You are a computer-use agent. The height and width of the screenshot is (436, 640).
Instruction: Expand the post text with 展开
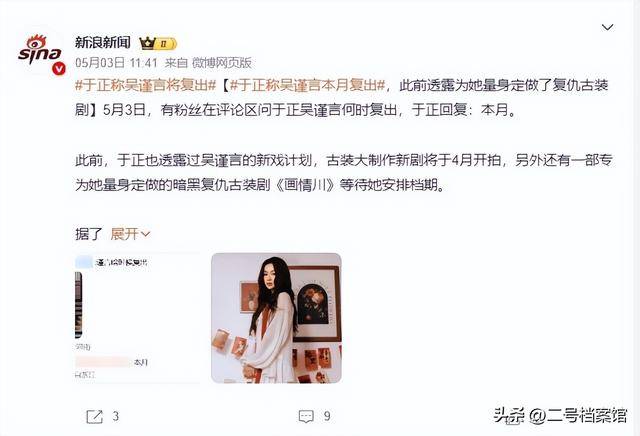[125, 234]
